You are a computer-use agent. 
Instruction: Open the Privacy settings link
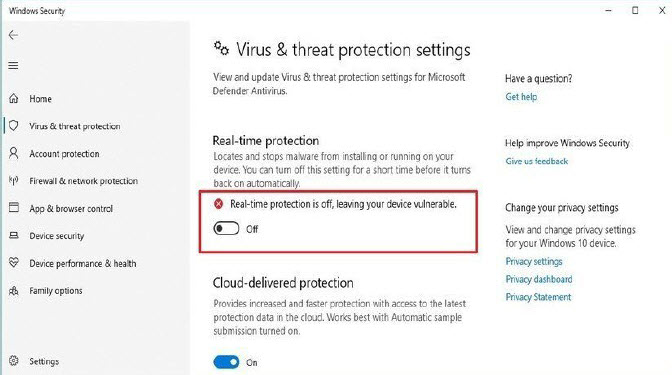pos(534,261)
